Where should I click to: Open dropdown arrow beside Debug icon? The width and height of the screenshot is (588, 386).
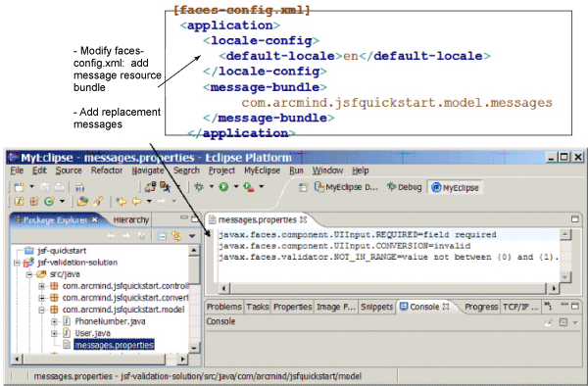(x=211, y=186)
